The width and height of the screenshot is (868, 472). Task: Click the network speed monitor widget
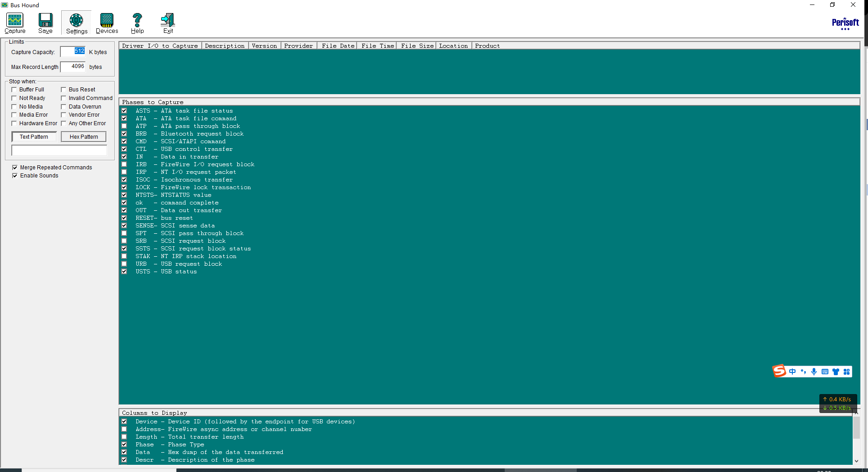838,404
